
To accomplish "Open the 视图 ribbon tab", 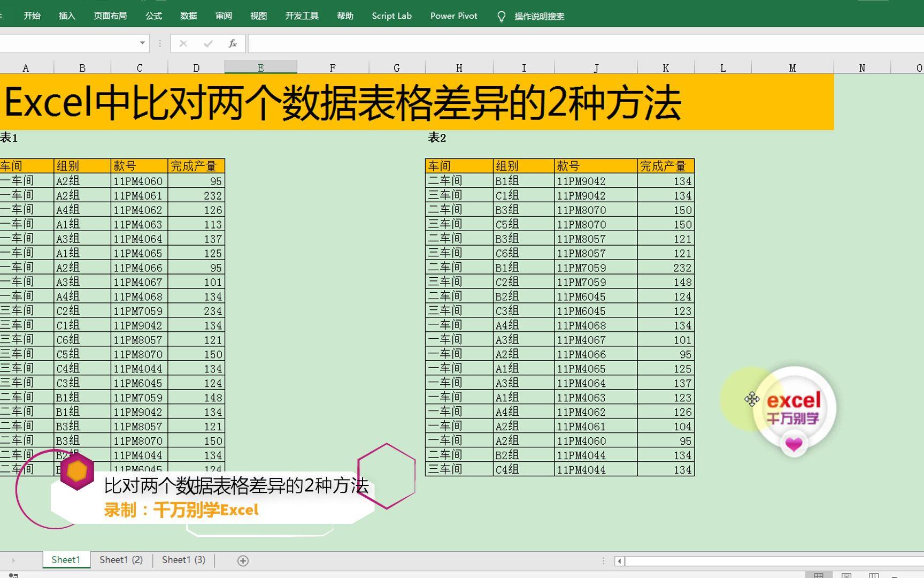I will click(259, 16).
